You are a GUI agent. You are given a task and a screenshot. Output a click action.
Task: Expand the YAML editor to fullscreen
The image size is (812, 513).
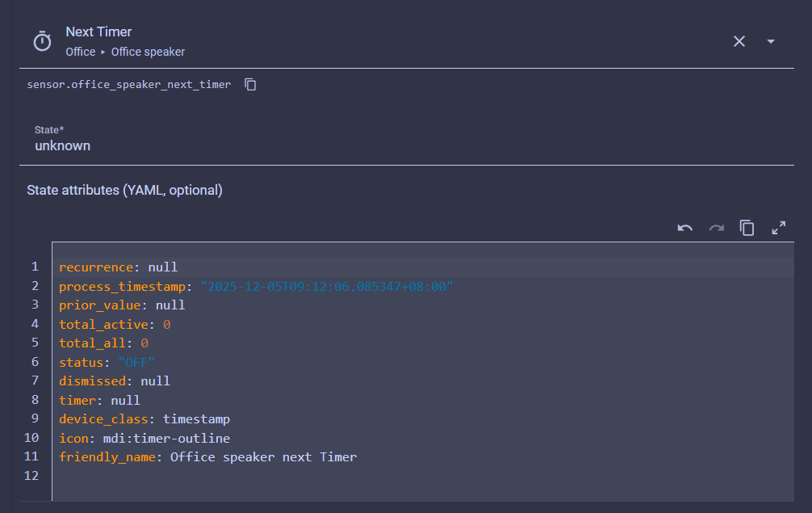click(x=778, y=228)
